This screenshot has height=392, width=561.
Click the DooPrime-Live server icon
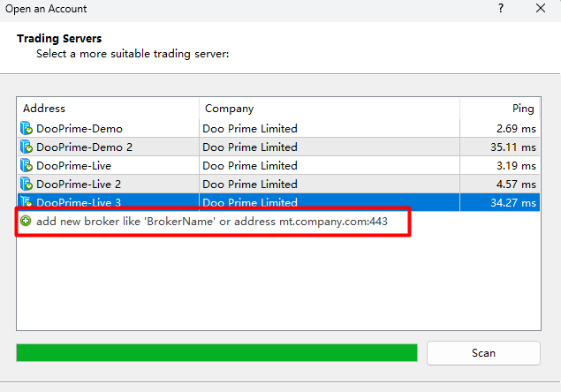point(26,166)
